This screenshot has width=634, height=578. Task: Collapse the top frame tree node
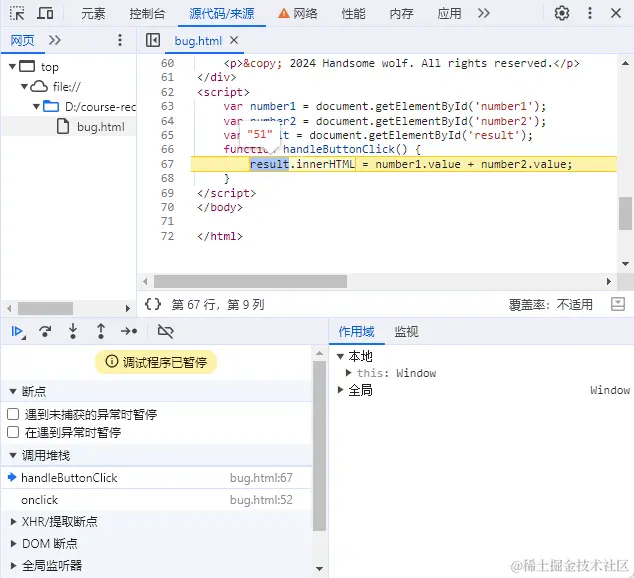[13, 67]
